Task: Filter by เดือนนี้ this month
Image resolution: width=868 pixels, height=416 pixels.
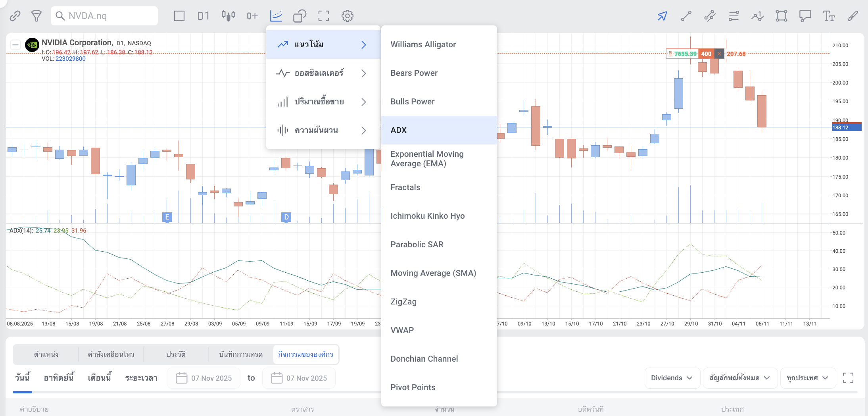Action: pyautogui.click(x=100, y=378)
